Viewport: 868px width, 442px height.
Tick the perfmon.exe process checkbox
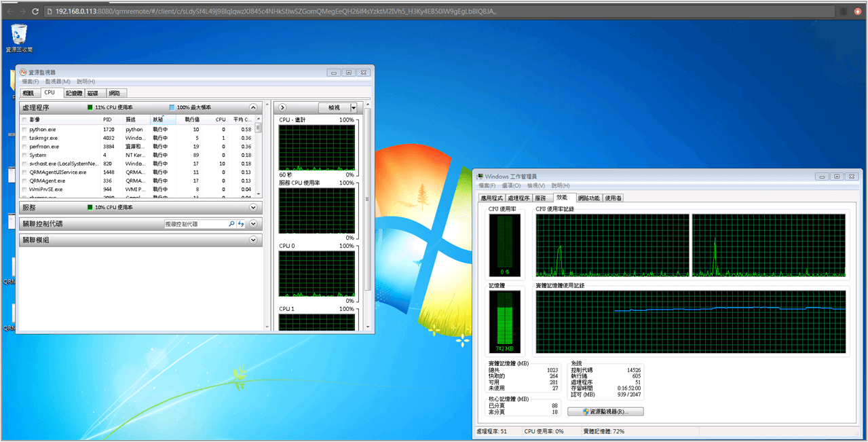click(x=24, y=146)
